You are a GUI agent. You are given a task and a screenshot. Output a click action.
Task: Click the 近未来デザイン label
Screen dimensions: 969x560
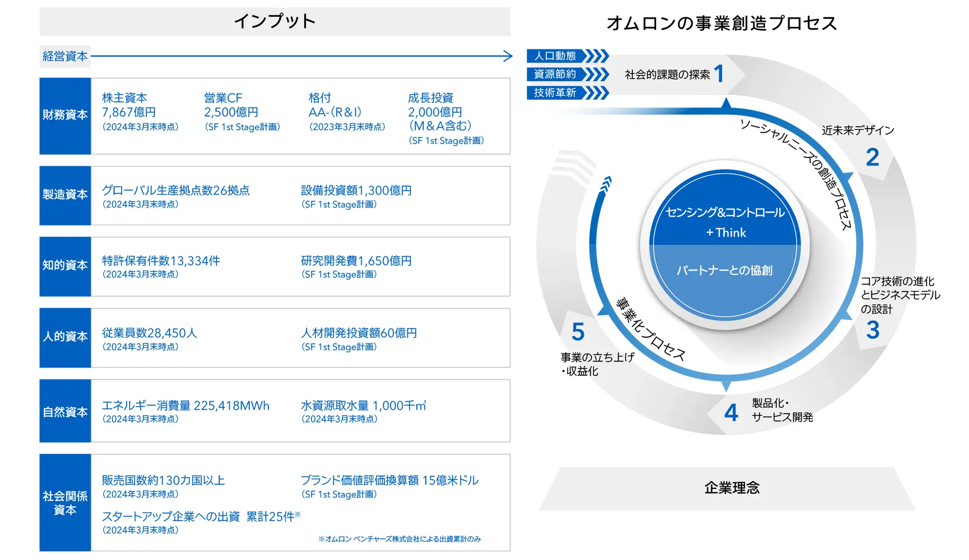click(857, 130)
